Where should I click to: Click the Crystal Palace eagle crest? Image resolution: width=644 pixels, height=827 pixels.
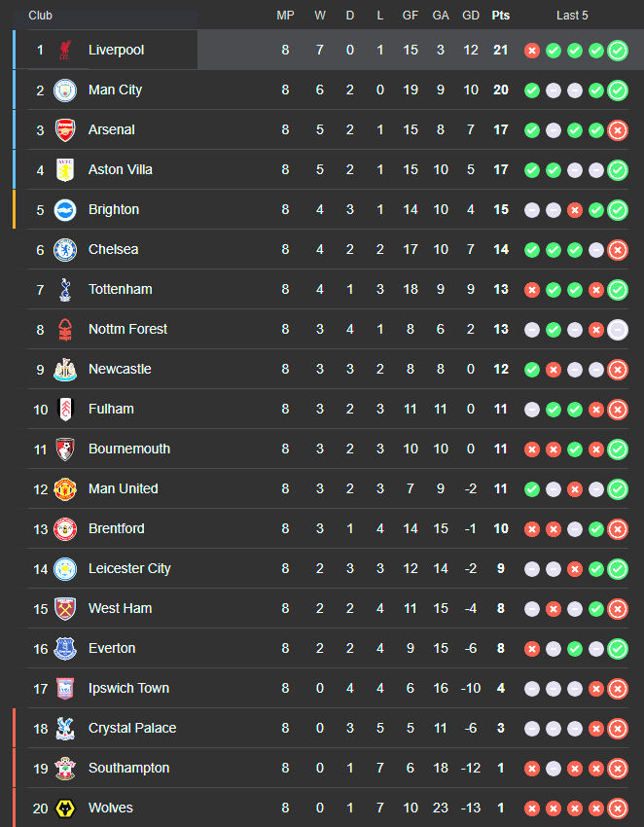tap(65, 729)
